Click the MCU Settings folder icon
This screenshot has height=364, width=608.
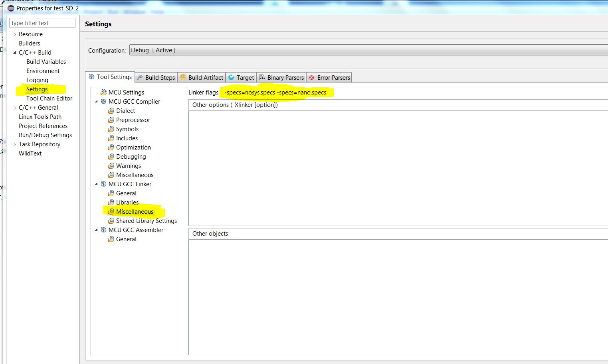pyautogui.click(x=103, y=92)
